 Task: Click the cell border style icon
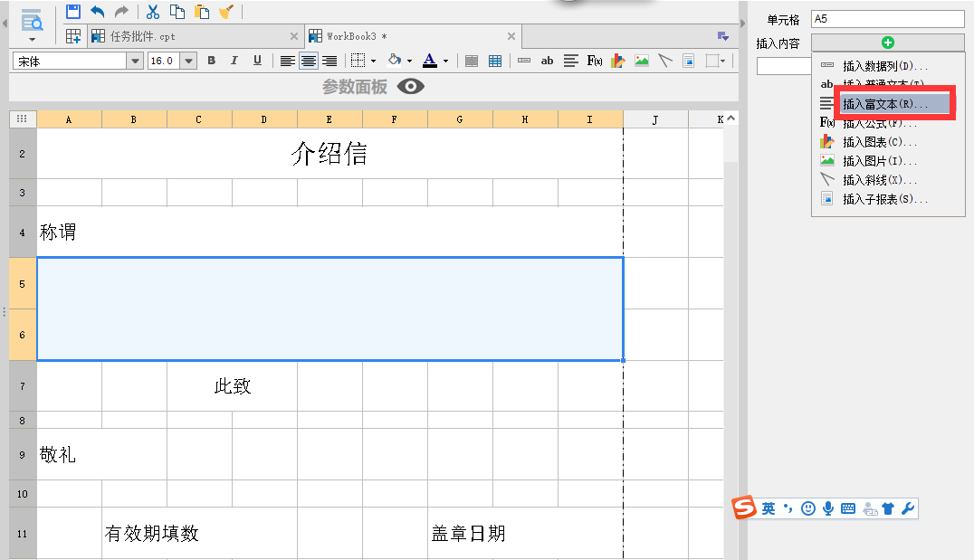tap(358, 61)
